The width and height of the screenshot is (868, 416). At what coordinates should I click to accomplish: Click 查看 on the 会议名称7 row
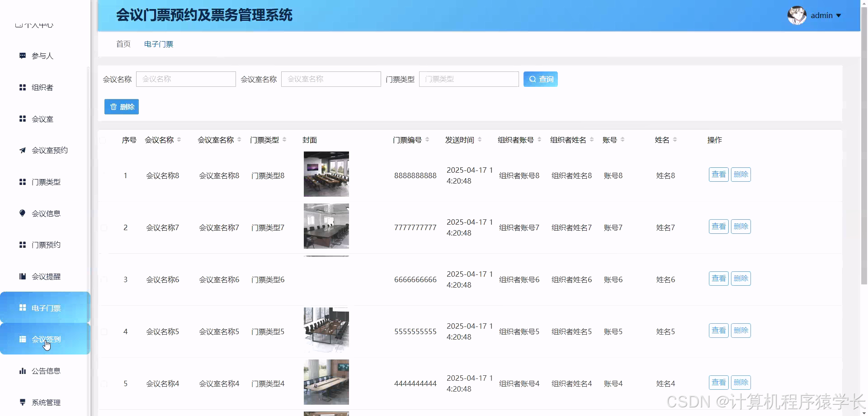click(718, 226)
